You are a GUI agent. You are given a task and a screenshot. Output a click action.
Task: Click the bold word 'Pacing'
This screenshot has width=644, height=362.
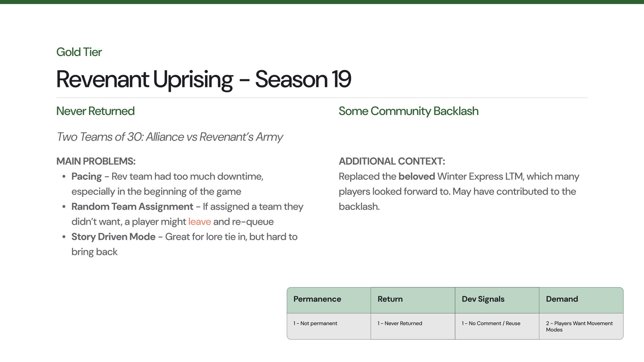tap(87, 177)
